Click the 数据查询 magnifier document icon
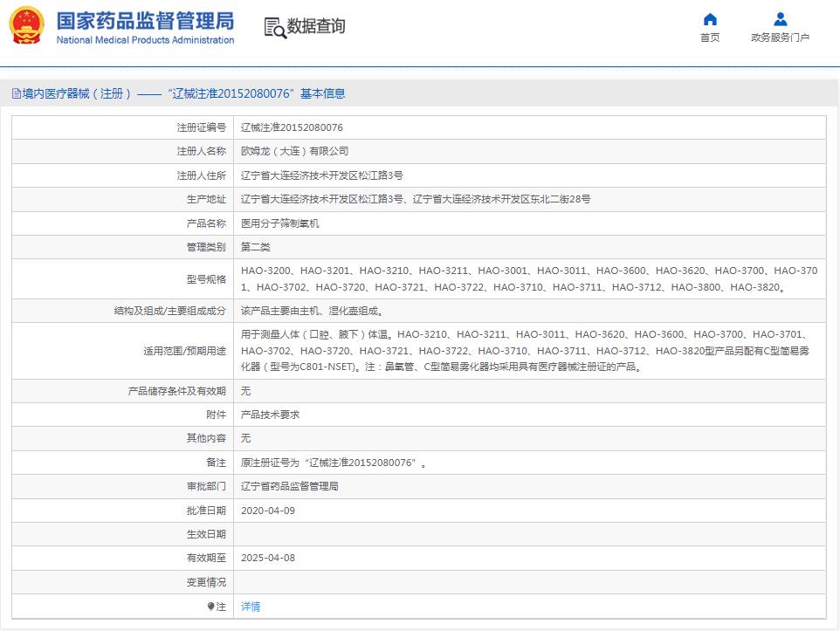This screenshot has height=631, width=840. (x=274, y=27)
